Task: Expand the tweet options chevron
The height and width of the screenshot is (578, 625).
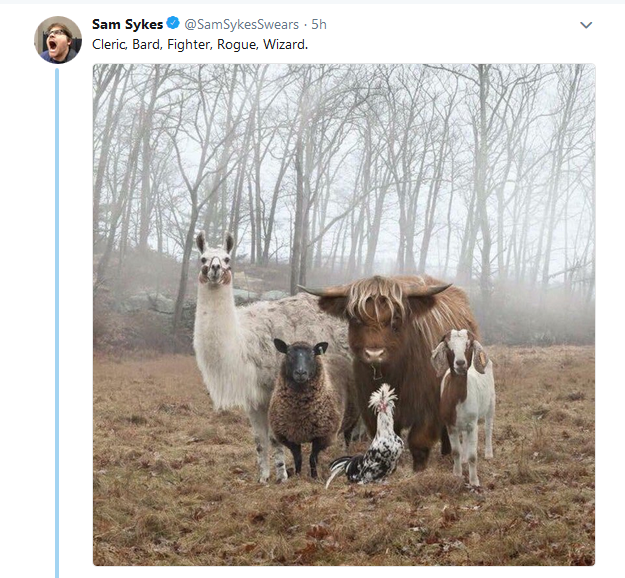Action: click(x=586, y=25)
